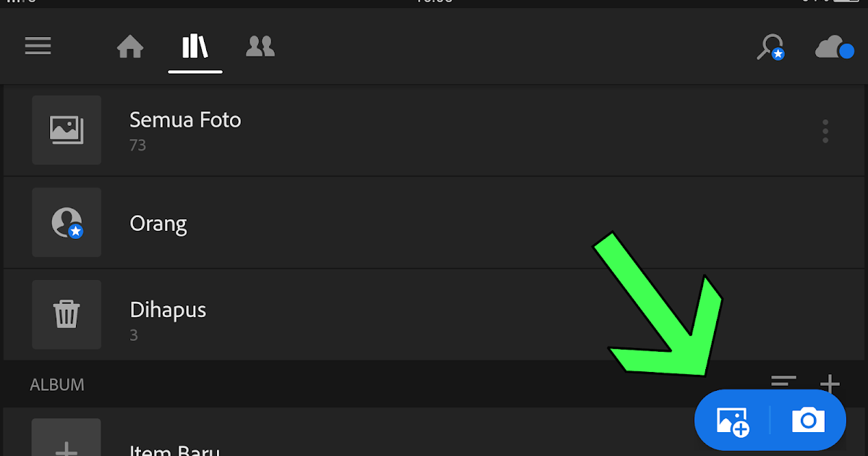868x456 pixels.
Task: Tap the Item Baru plus tile
Action: pos(67,437)
